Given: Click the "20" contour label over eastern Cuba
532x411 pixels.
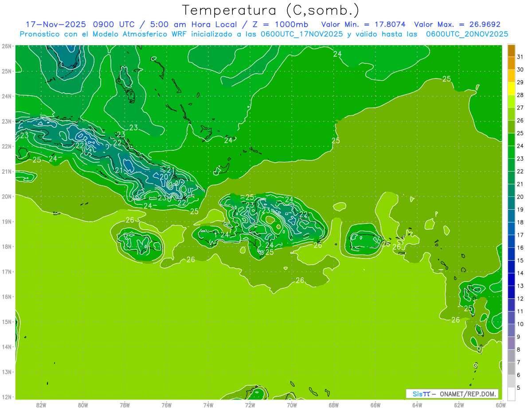Looking at the screenshot, I should click(164, 176).
